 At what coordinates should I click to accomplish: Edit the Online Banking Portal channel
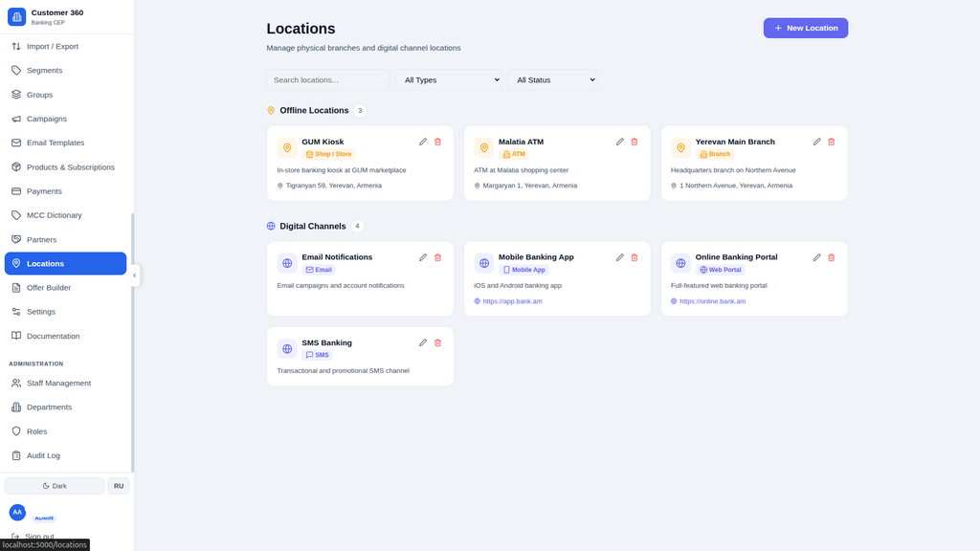tap(817, 257)
